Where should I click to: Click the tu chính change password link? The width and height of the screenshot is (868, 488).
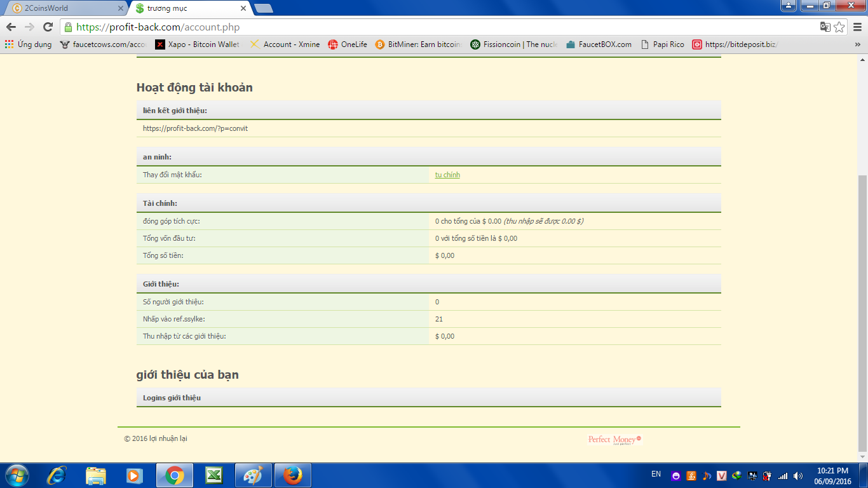447,175
